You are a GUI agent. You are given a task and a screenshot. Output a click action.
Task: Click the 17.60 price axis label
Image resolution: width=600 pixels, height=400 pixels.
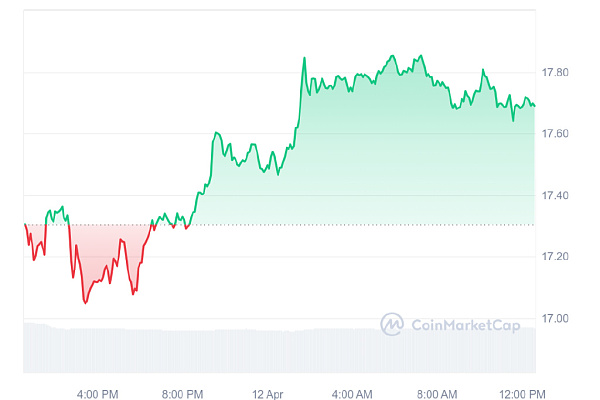(555, 134)
